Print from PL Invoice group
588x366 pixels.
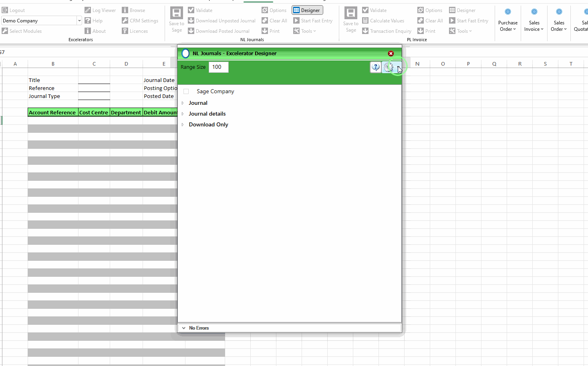pyautogui.click(x=426, y=31)
